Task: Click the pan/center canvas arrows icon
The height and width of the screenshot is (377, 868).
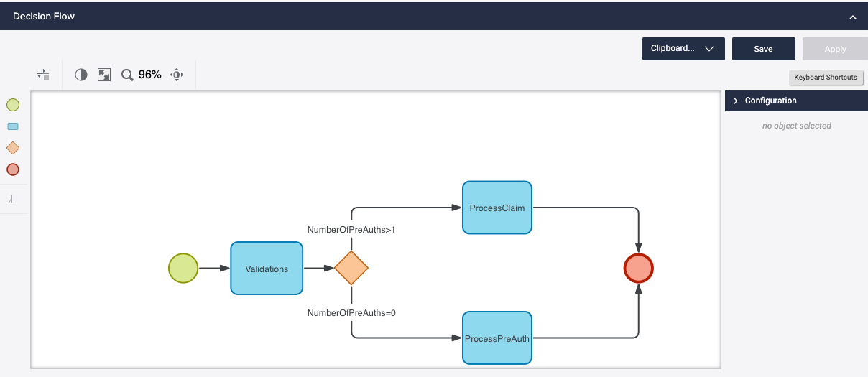Action: 177,75
